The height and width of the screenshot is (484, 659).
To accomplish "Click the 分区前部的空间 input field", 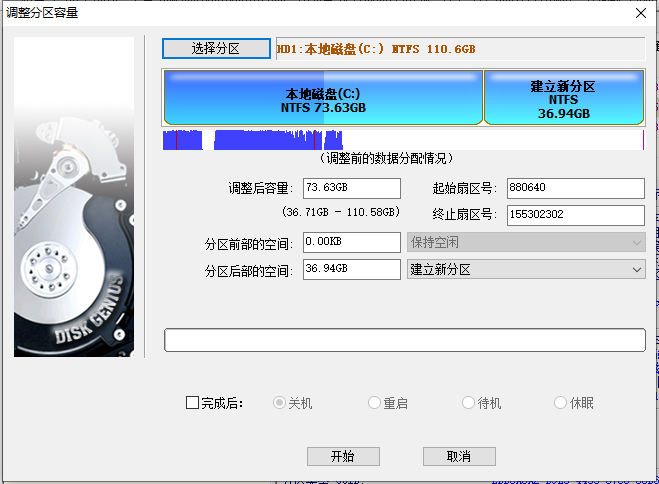I will pos(350,242).
